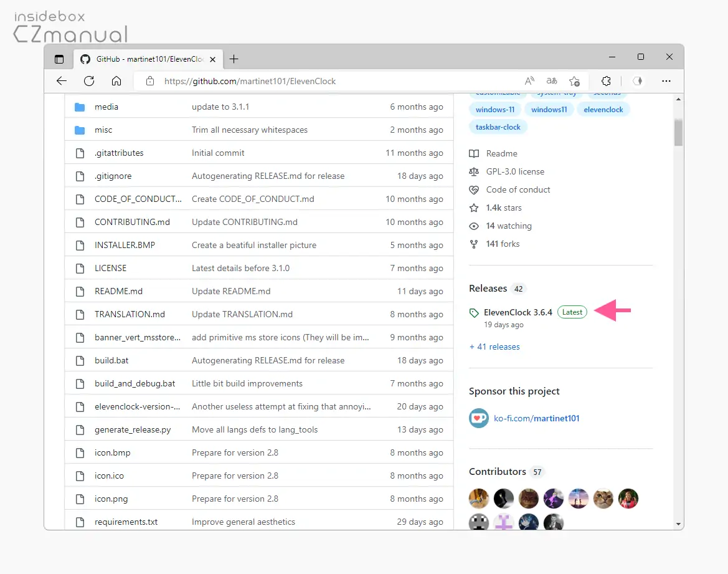Viewport: 728px width, 574px height.
Task: Open the GPL-3.0 license link
Action: point(515,171)
